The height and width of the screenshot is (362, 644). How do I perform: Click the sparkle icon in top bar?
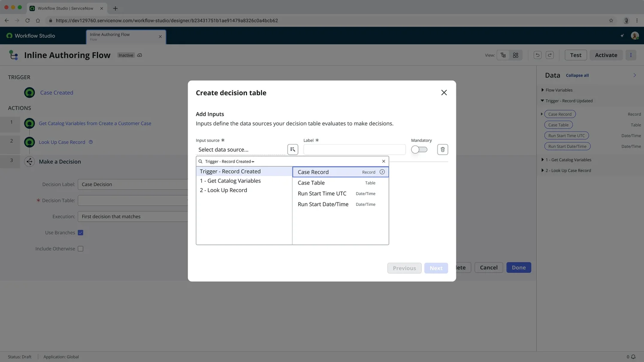coord(622,36)
